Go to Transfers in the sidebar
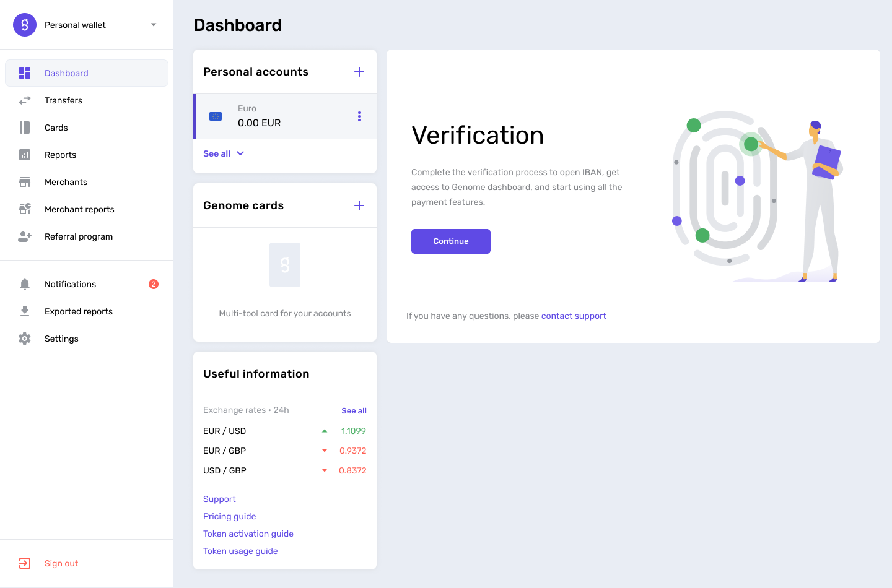892x588 pixels. [x=87, y=100]
